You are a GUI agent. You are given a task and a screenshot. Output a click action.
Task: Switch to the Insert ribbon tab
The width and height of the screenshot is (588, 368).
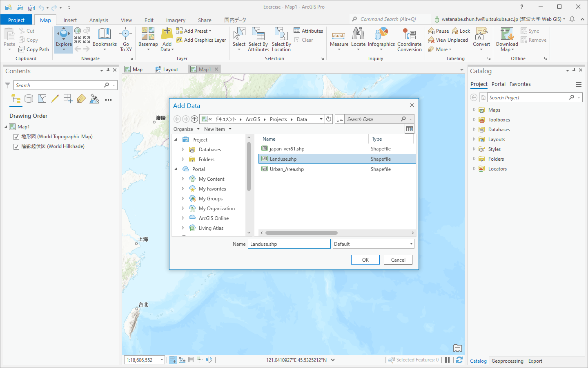pyautogui.click(x=70, y=20)
